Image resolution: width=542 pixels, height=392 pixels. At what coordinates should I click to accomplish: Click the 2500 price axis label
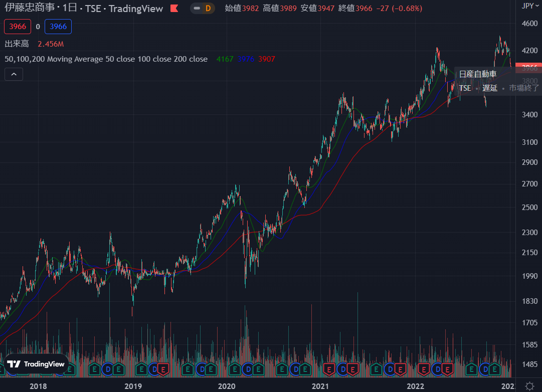pos(529,207)
